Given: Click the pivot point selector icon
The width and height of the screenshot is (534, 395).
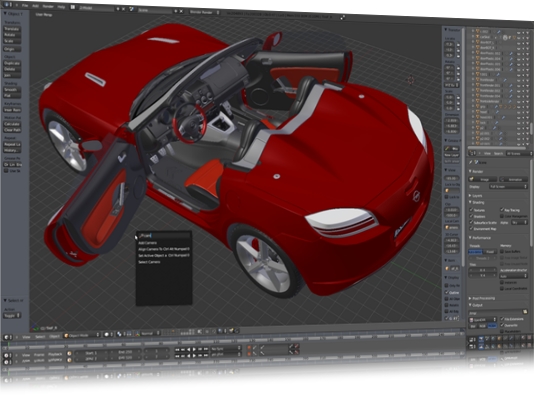Looking at the screenshot, I should [119, 334].
